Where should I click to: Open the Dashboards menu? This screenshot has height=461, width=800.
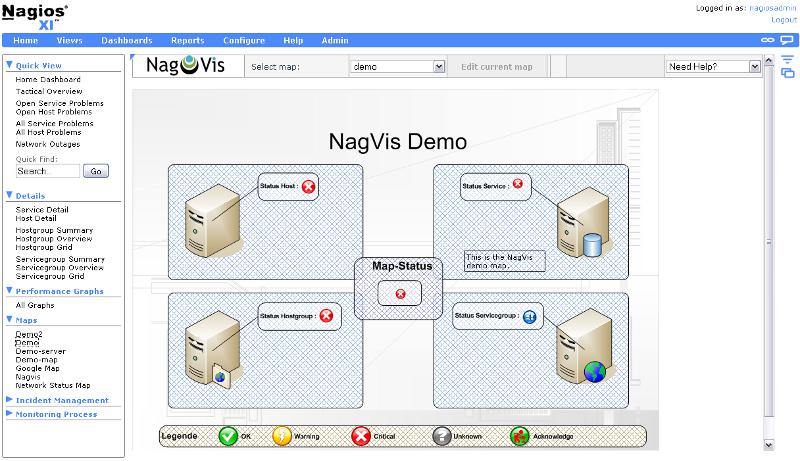(x=127, y=40)
